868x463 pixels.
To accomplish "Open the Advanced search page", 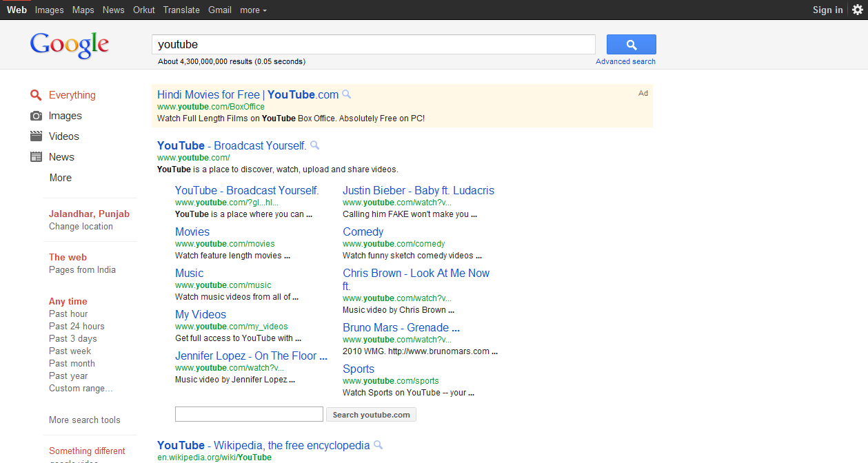I will [625, 61].
